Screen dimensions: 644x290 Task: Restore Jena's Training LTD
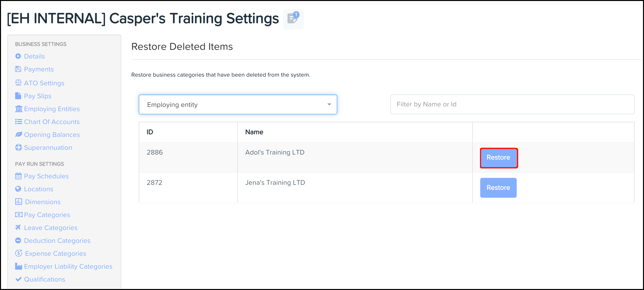tap(498, 188)
